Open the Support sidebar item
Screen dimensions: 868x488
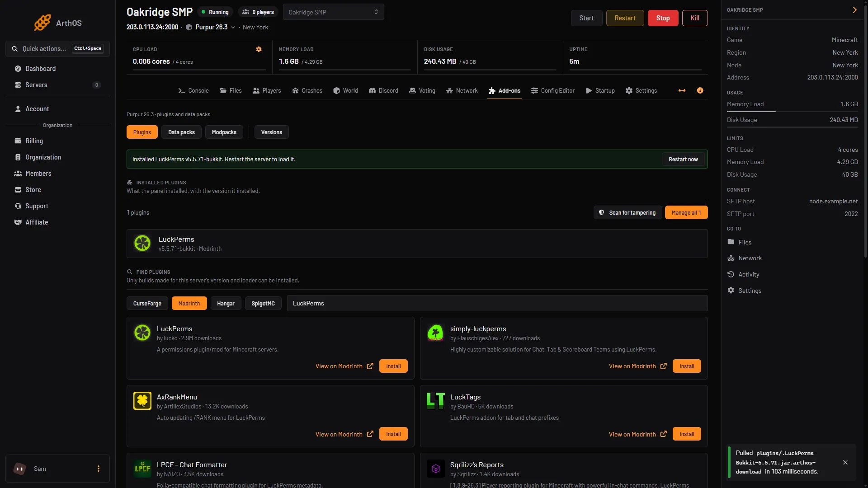pyautogui.click(x=57, y=206)
